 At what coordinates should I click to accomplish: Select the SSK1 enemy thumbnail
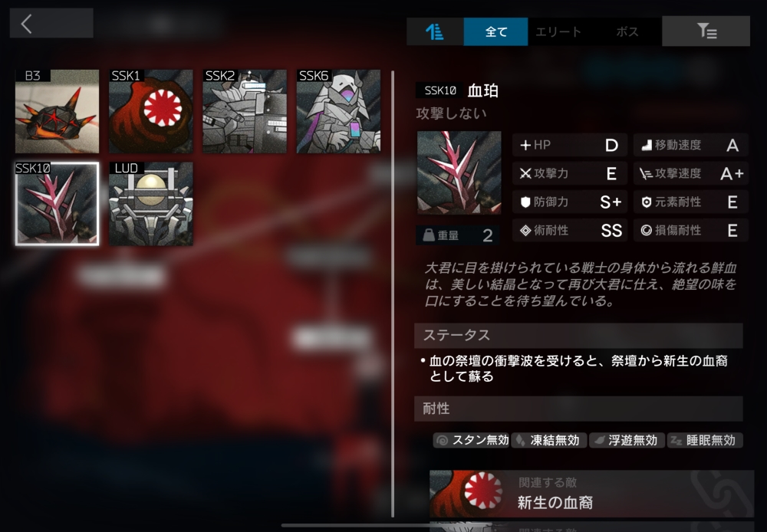[150, 111]
